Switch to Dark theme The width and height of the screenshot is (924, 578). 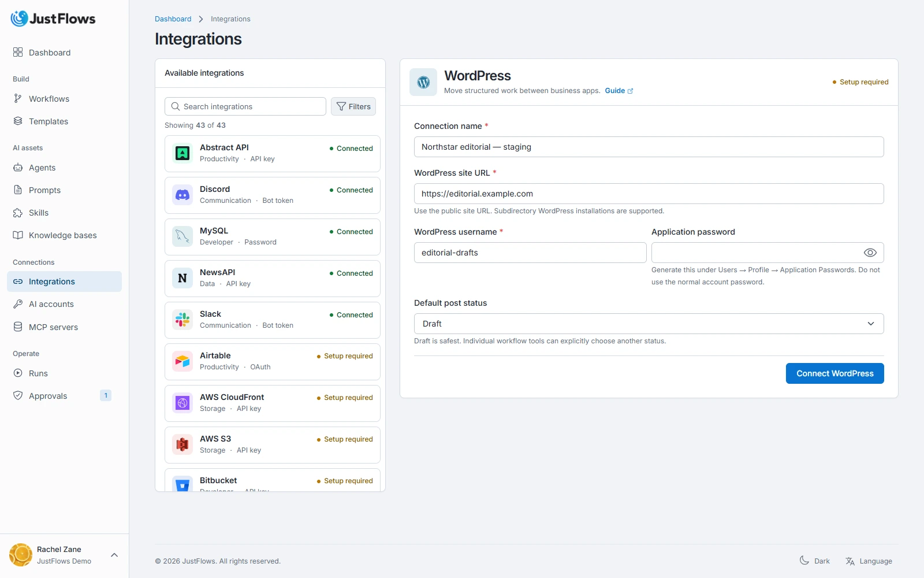[x=814, y=561]
